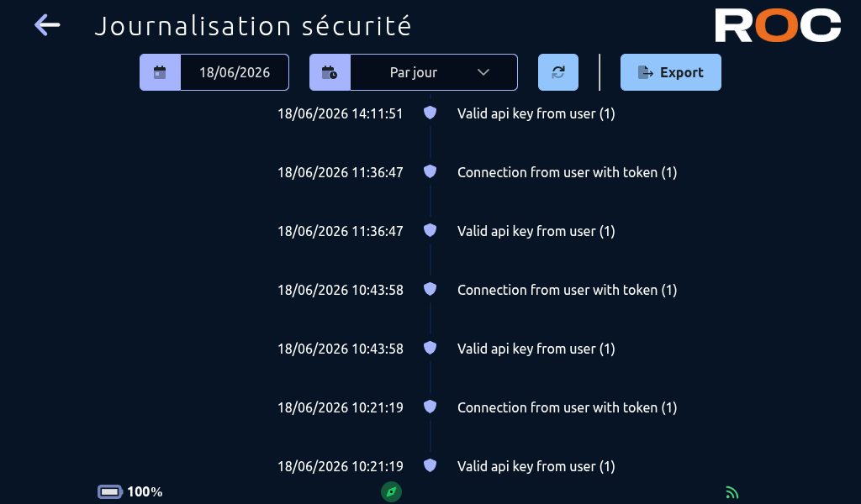Edit the date field 18/06/2026

click(x=235, y=72)
